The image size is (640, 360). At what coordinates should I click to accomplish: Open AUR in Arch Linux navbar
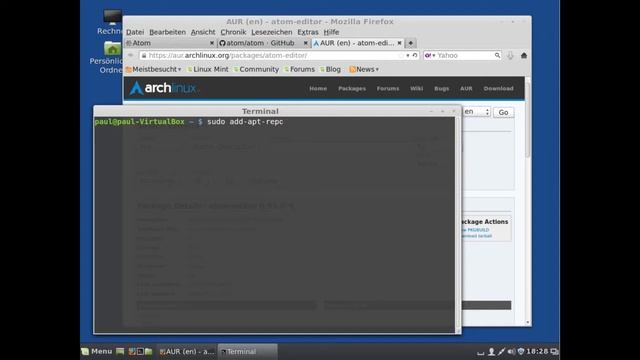click(466, 88)
